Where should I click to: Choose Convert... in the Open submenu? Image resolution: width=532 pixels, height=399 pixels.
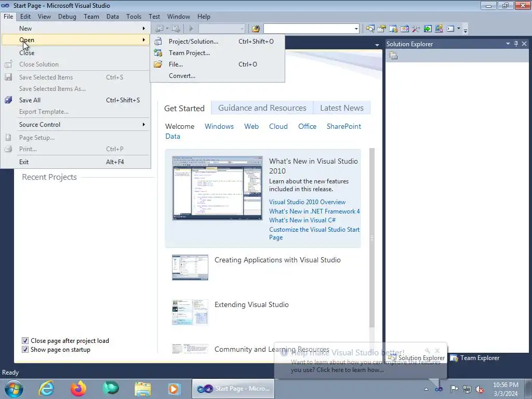[x=217, y=76]
